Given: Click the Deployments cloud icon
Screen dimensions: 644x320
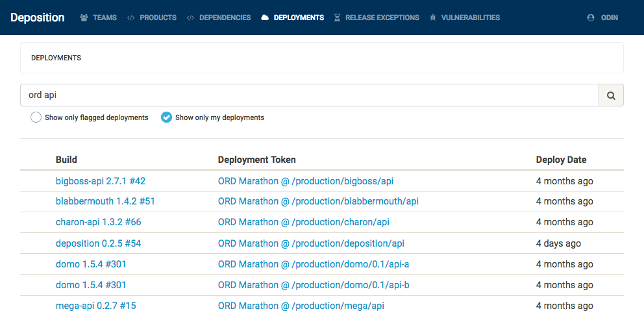Looking at the screenshot, I should pos(265,18).
